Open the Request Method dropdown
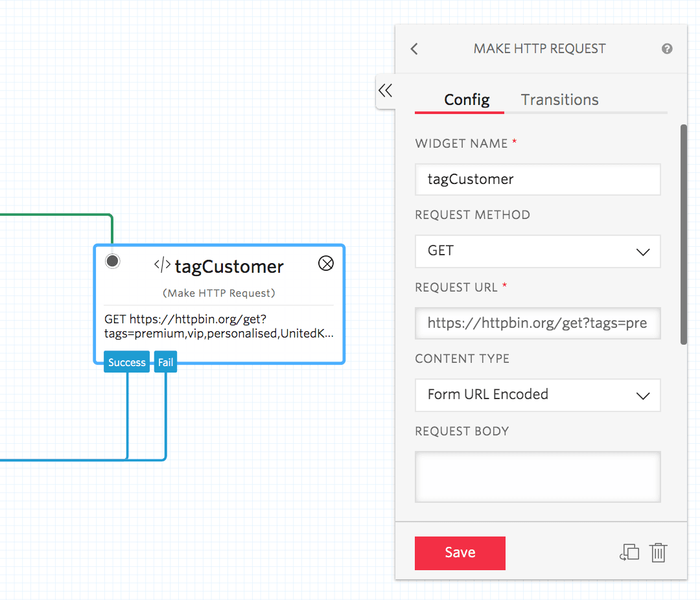700x600 pixels. tap(537, 251)
